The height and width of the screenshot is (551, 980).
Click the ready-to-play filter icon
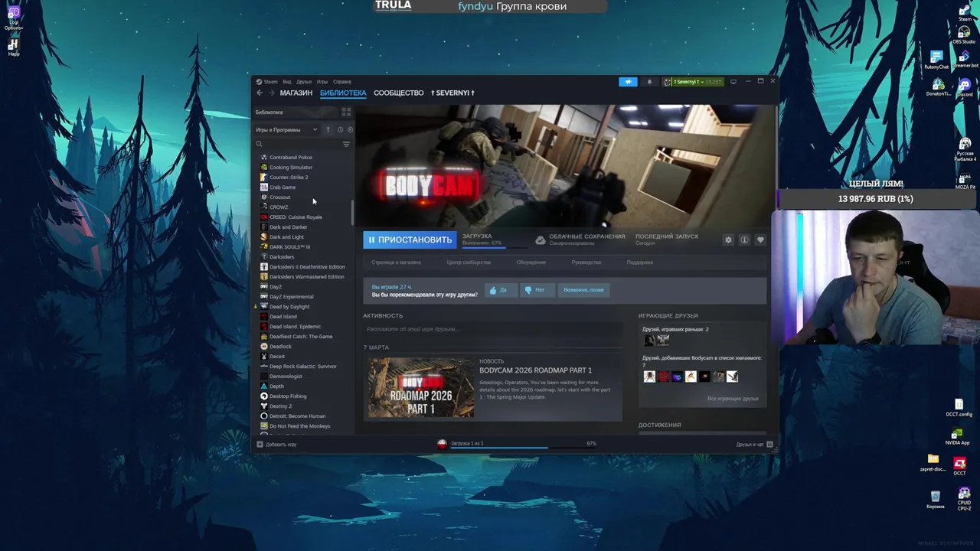click(x=350, y=129)
